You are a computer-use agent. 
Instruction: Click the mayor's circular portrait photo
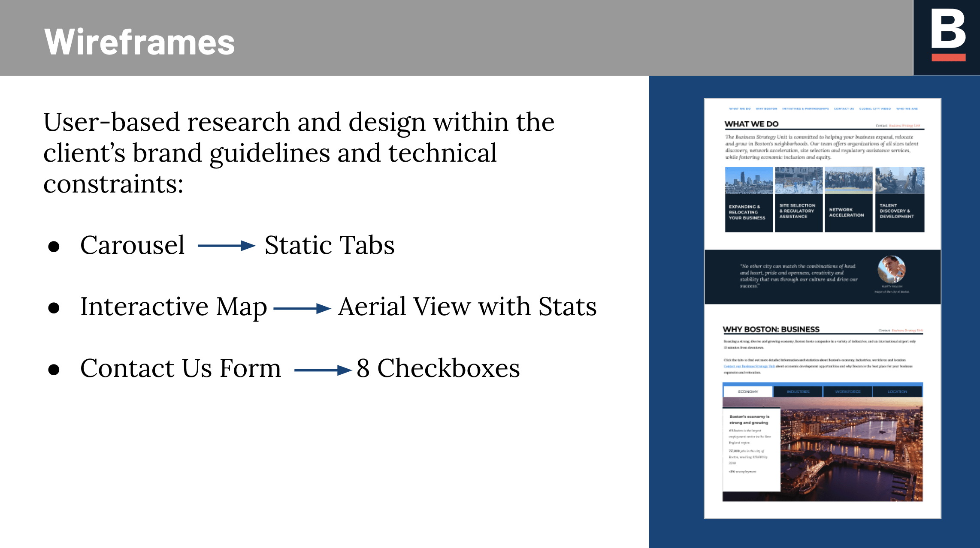pyautogui.click(x=892, y=270)
